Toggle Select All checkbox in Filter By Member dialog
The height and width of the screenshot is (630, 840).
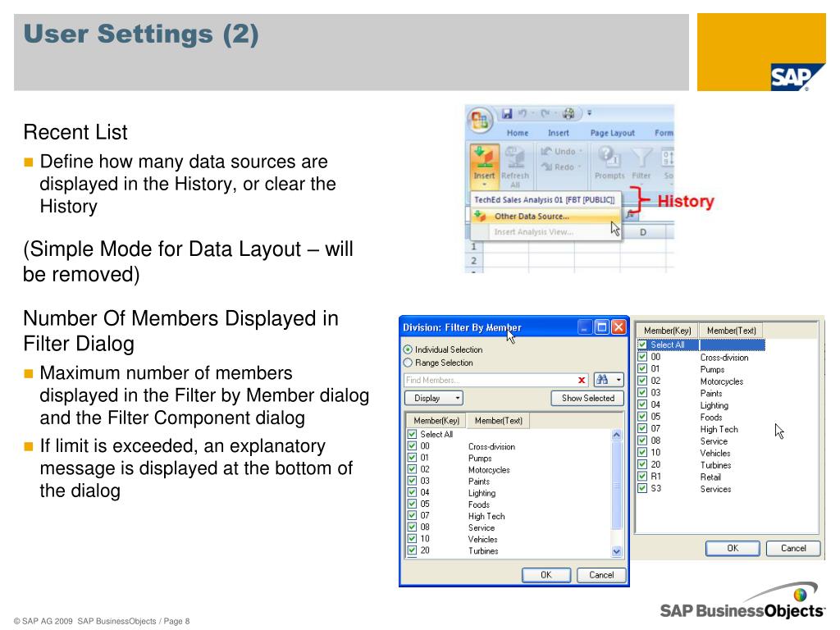coord(412,434)
